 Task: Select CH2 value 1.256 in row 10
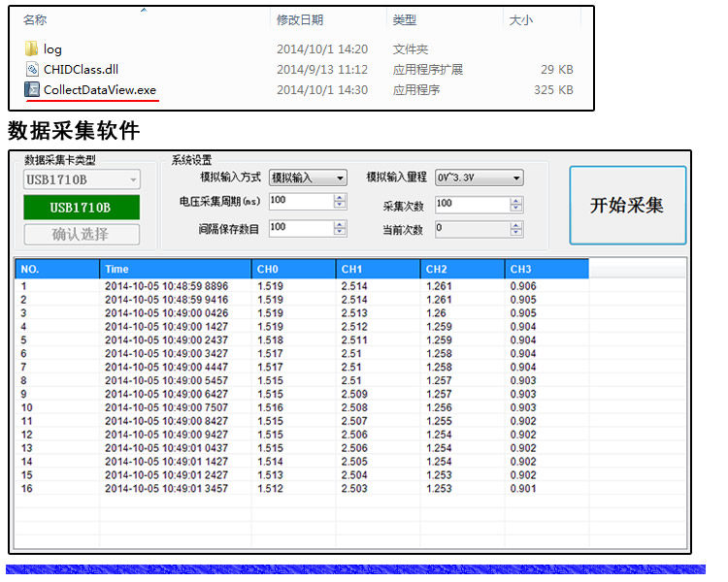pos(439,407)
